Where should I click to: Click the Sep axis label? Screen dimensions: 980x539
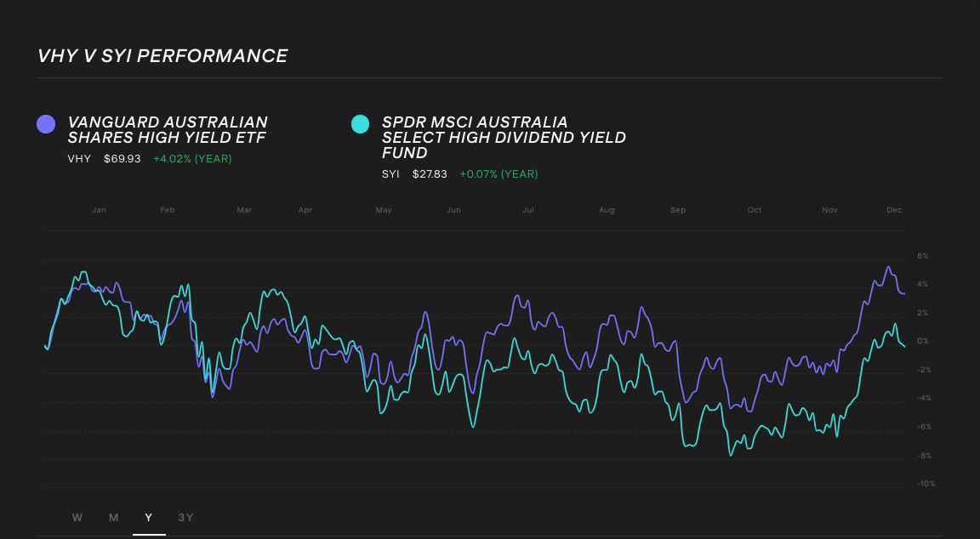tap(677, 209)
